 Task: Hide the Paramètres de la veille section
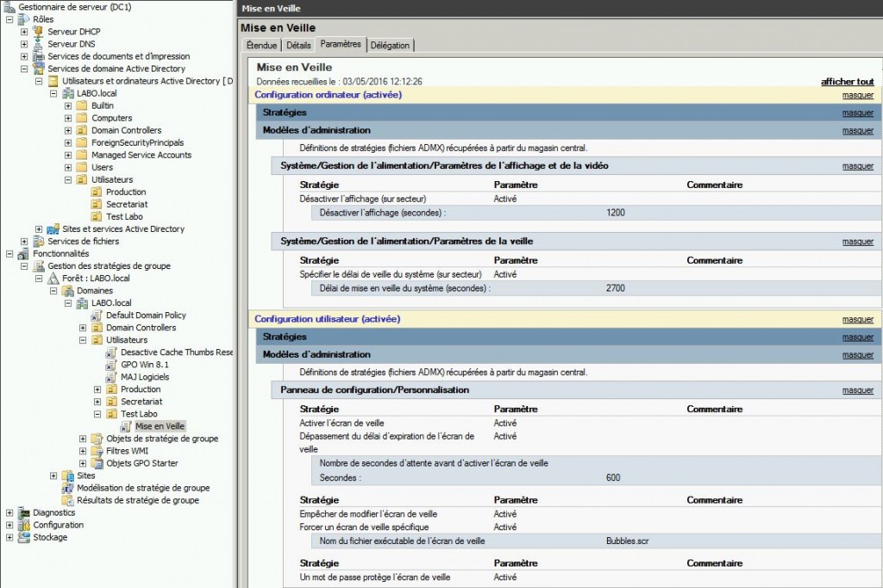coord(858,241)
